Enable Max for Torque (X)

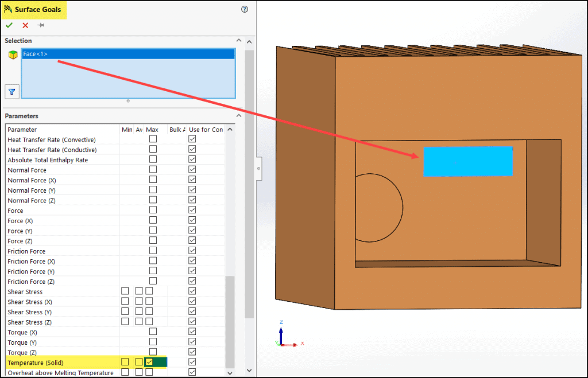coord(153,332)
